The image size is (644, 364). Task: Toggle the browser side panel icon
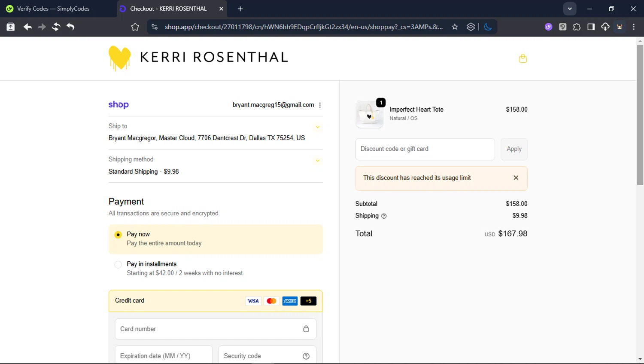pyautogui.click(x=591, y=27)
